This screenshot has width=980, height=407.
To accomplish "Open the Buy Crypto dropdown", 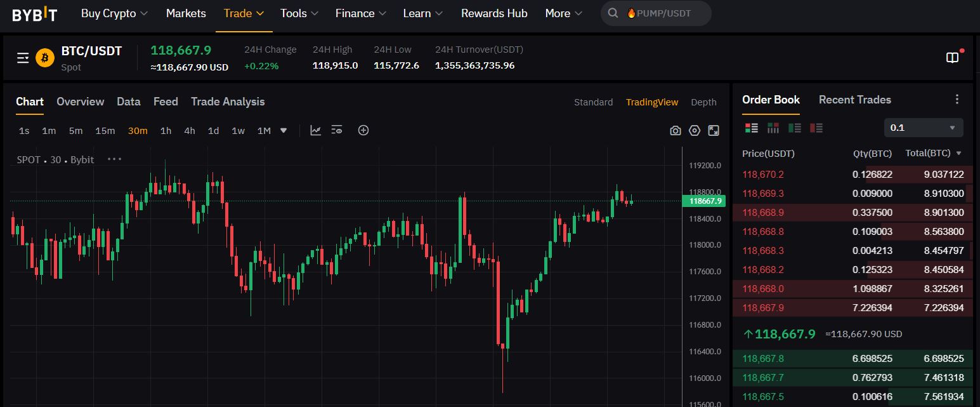I will [114, 13].
